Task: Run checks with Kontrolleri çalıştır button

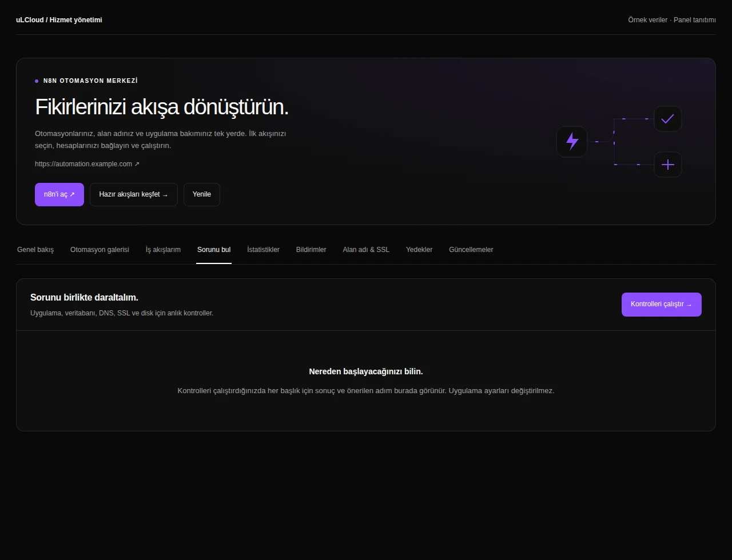Action: click(x=662, y=305)
